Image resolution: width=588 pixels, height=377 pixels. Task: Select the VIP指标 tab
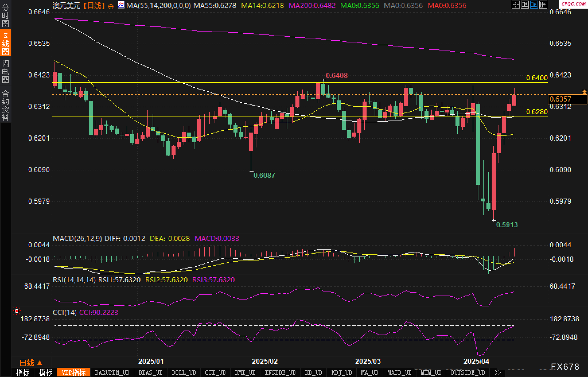click(x=74, y=372)
